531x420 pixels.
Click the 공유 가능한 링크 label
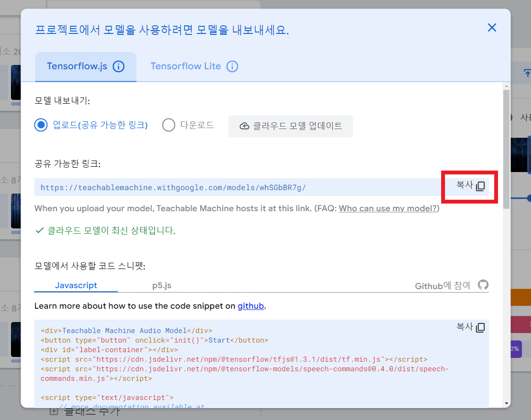(67, 164)
